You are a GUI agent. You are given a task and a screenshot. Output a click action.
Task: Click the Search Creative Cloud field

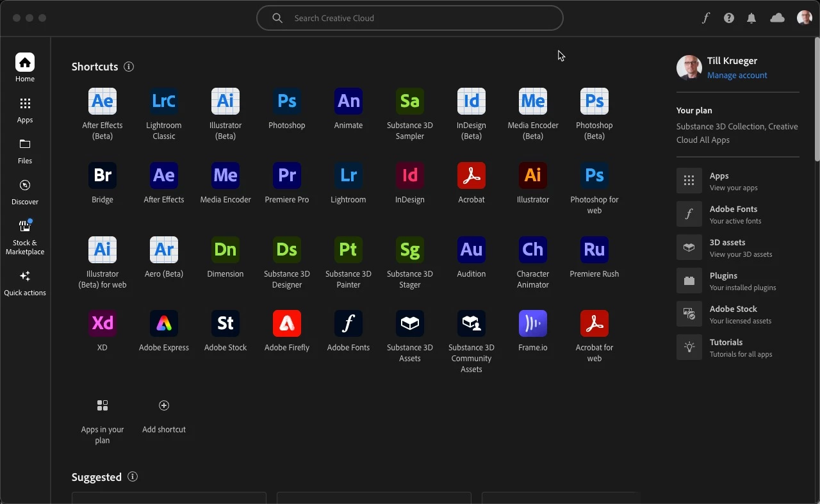[410, 18]
